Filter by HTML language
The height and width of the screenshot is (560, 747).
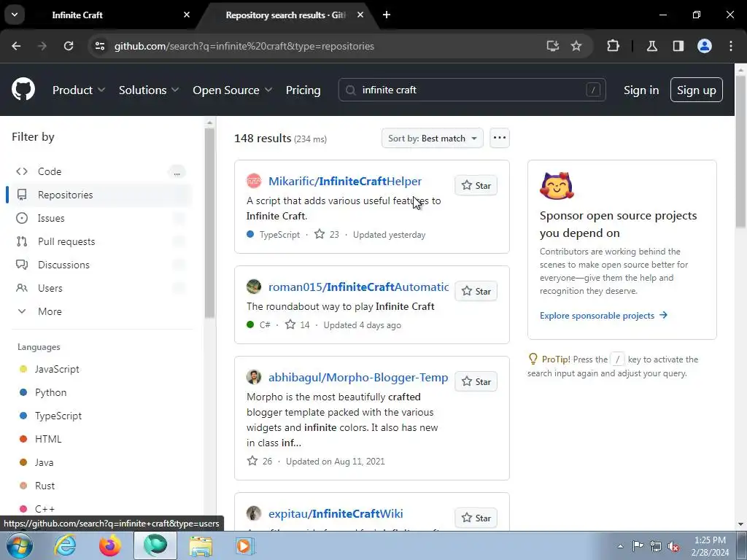(48, 439)
